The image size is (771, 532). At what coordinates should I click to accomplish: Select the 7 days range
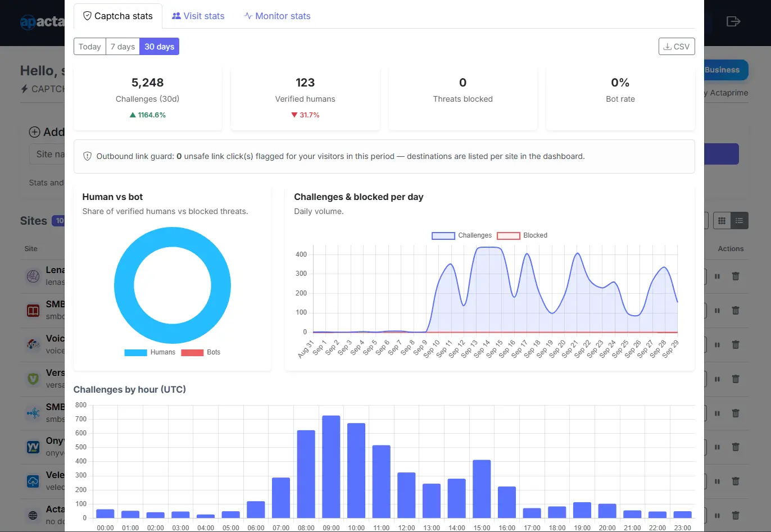(x=123, y=47)
